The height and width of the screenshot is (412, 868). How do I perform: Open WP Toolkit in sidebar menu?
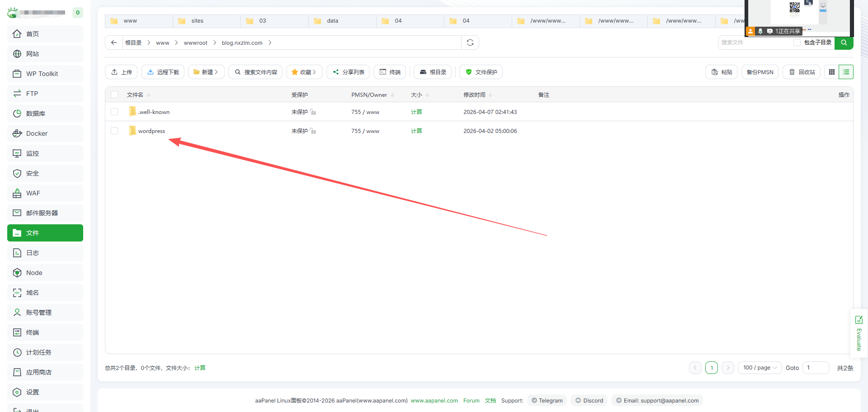pyautogui.click(x=42, y=74)
